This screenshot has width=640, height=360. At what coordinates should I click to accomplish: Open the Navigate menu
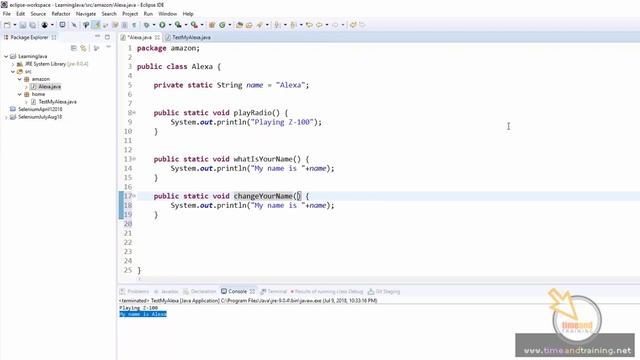tap(86, 13)
